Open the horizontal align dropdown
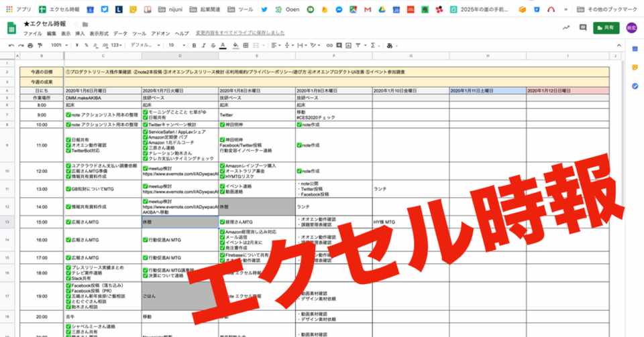 [x=276, y=46]
